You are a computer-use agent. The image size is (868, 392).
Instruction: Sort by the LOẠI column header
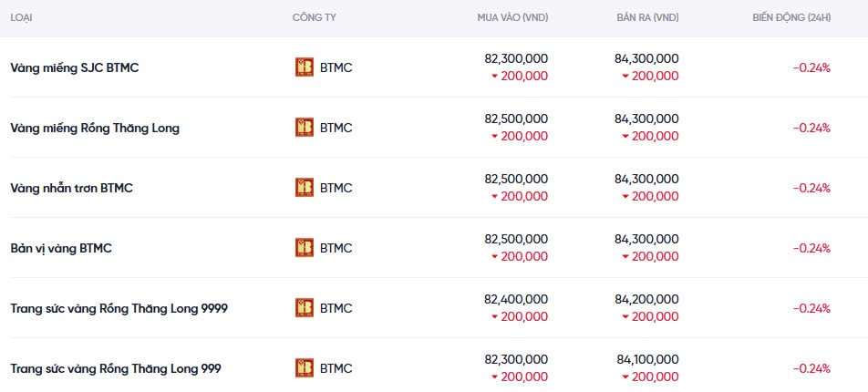22,17
